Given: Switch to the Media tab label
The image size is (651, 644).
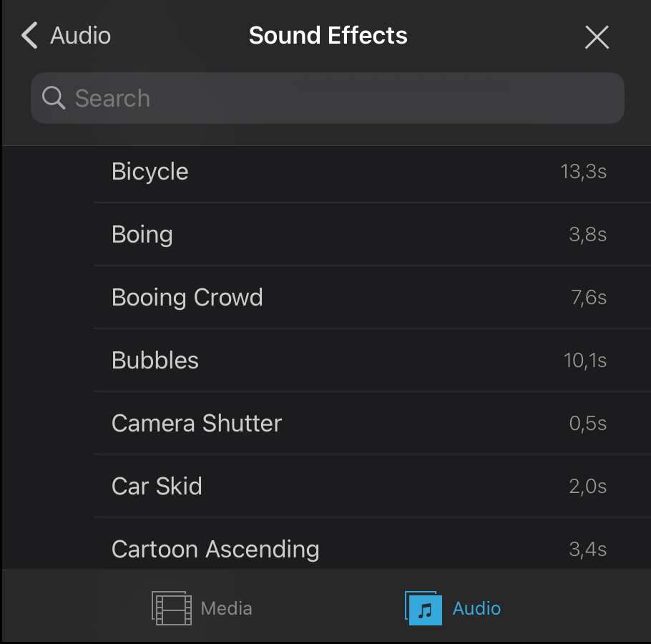Looking at the screenshot, I should tap(226, 608).
